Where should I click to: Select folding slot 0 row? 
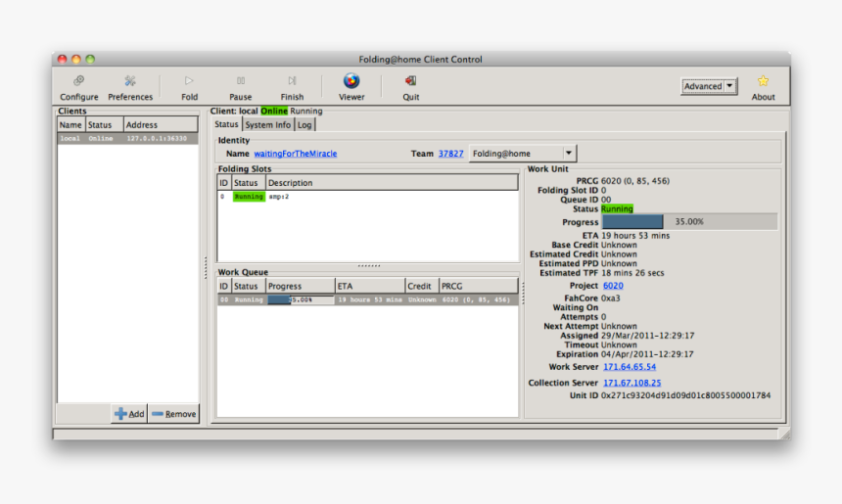[368, 197]
